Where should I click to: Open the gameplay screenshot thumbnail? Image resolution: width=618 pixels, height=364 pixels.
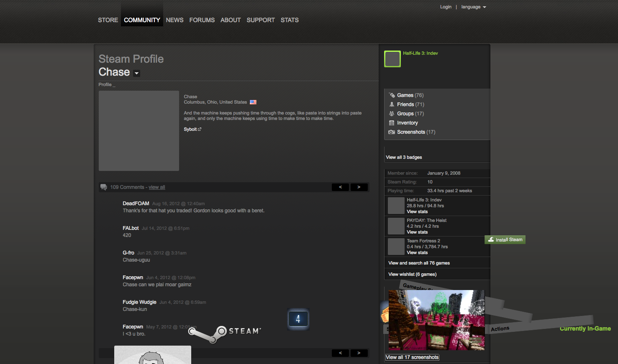click(x=436, y=320)
